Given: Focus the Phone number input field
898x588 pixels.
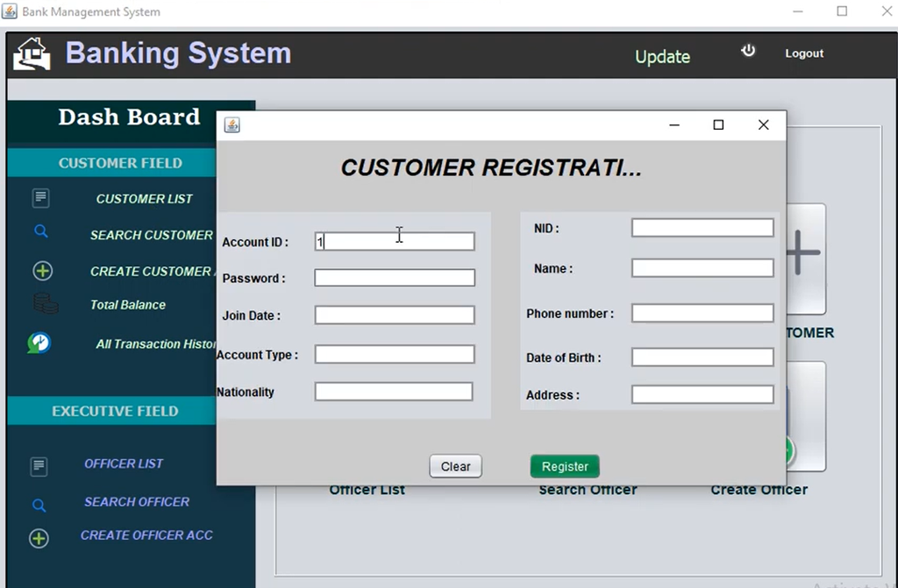Looking at the screenshot, I should [x=702, y=313].
